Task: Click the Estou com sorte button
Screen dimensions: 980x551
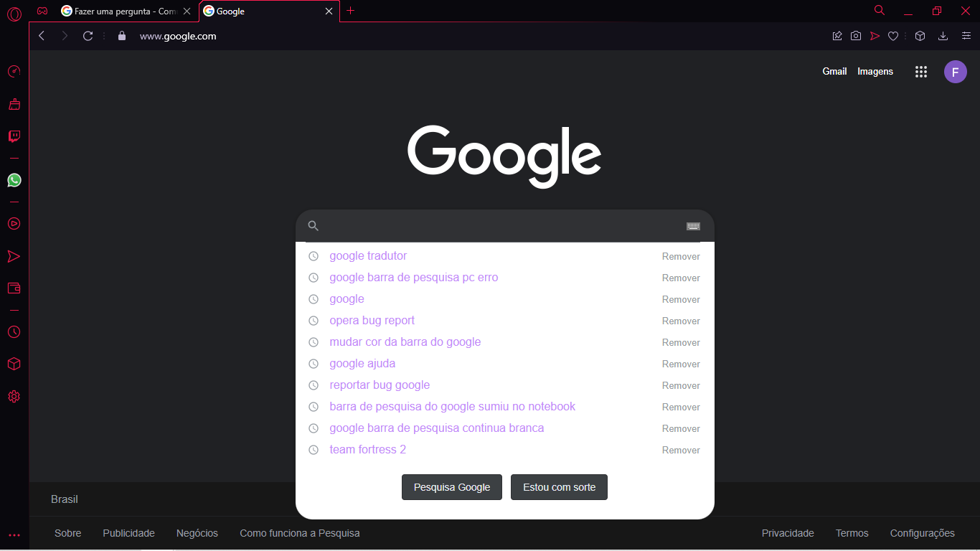Action: click(x=559, y=487)
